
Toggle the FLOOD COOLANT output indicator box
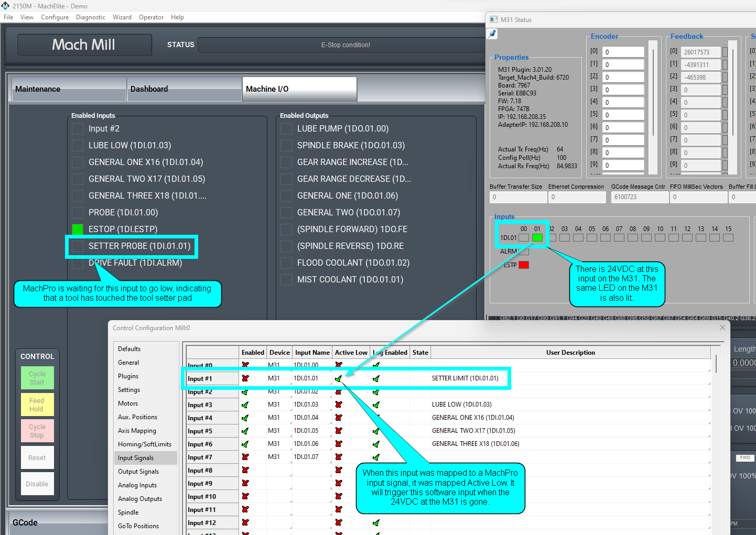[x=286, y=263]
